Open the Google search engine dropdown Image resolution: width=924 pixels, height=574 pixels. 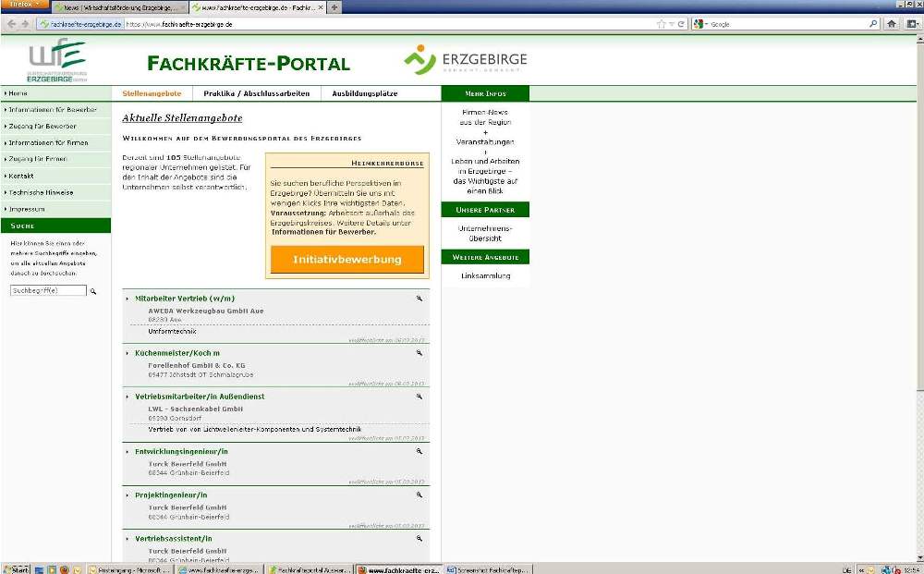coord(700,24)
